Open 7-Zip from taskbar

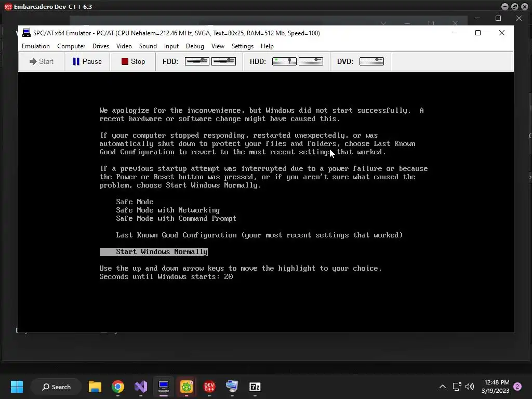(x=255, y=387)
